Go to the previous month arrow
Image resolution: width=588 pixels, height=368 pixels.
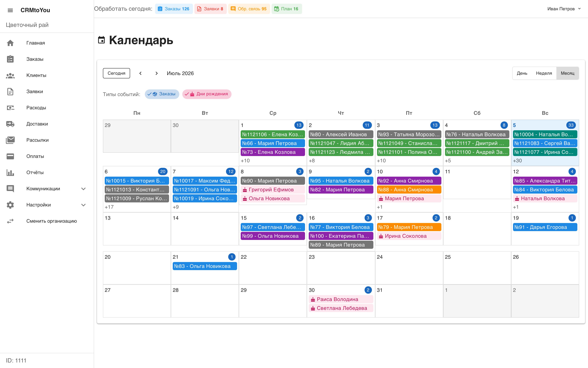[140, 73]
